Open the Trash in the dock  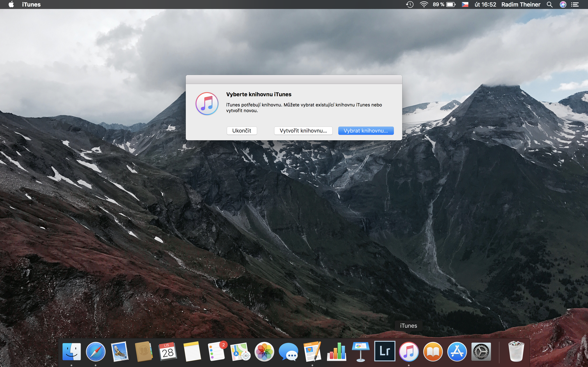[516, 352]
